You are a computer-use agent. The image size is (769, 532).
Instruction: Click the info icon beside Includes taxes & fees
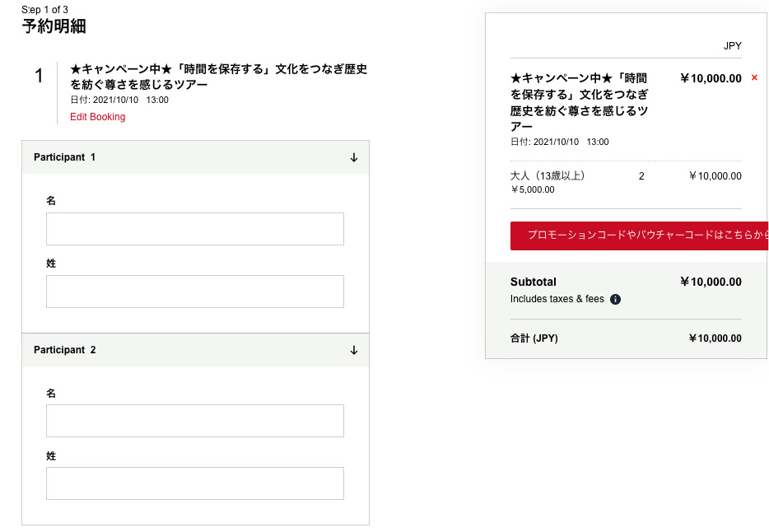pyautogui.click(x=615, y=300)
